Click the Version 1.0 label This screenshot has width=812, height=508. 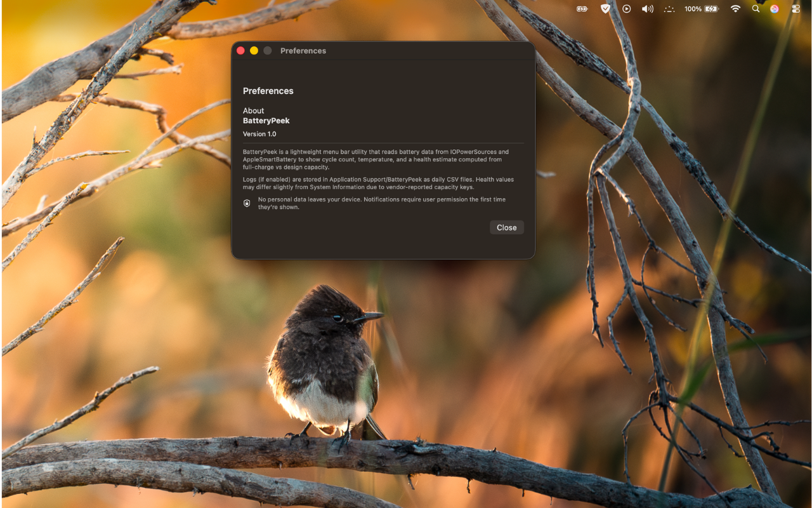259,133
